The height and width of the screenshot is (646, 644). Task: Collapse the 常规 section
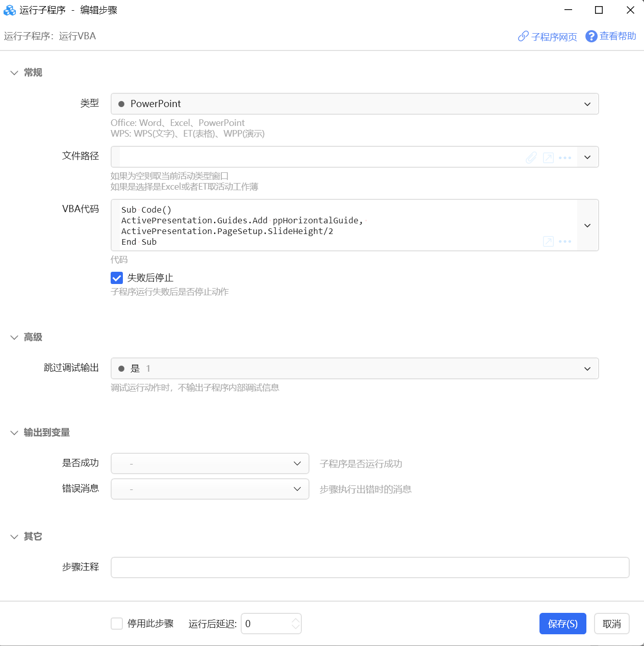[x=14, y=73]
